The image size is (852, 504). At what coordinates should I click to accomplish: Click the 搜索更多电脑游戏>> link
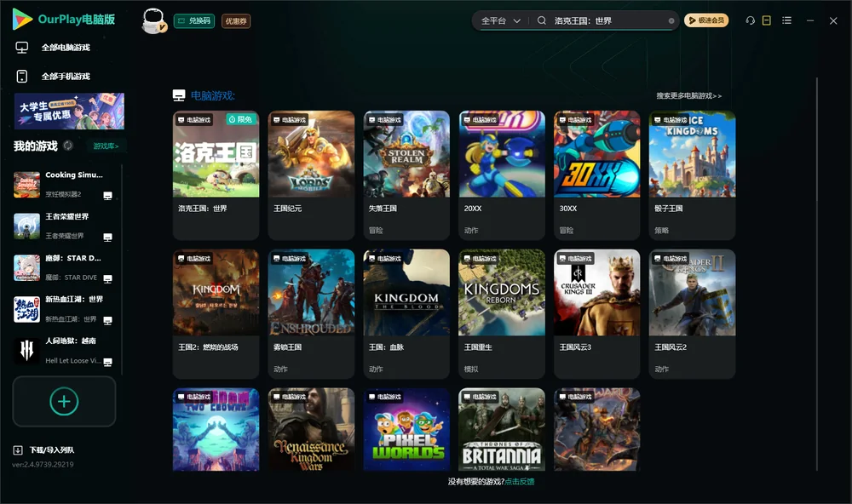click(688, 95)
